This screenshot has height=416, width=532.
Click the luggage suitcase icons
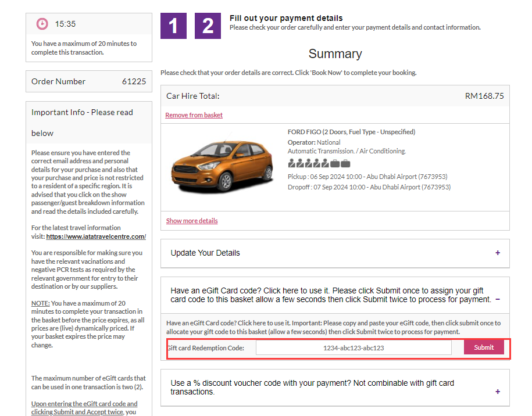(340, 163)
